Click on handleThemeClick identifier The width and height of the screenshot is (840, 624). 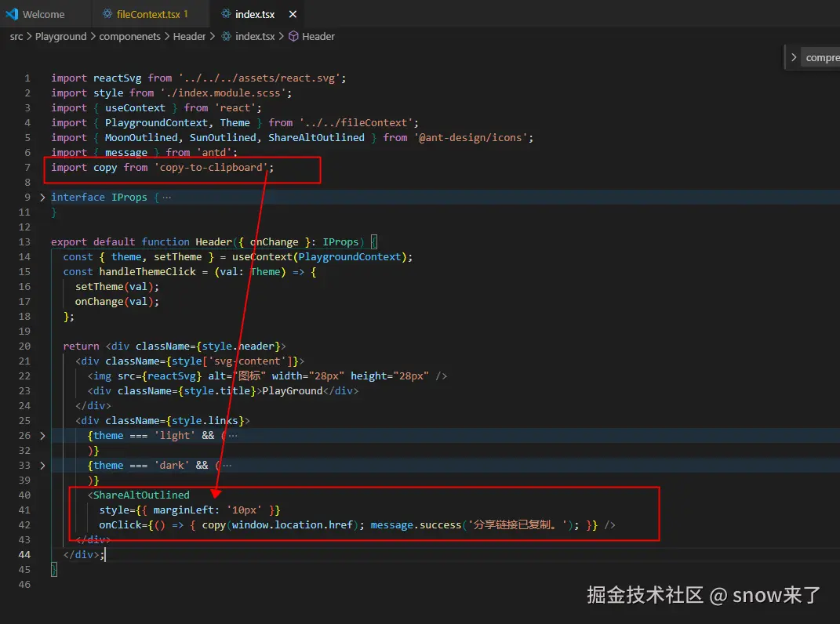(x=147, y=271)
